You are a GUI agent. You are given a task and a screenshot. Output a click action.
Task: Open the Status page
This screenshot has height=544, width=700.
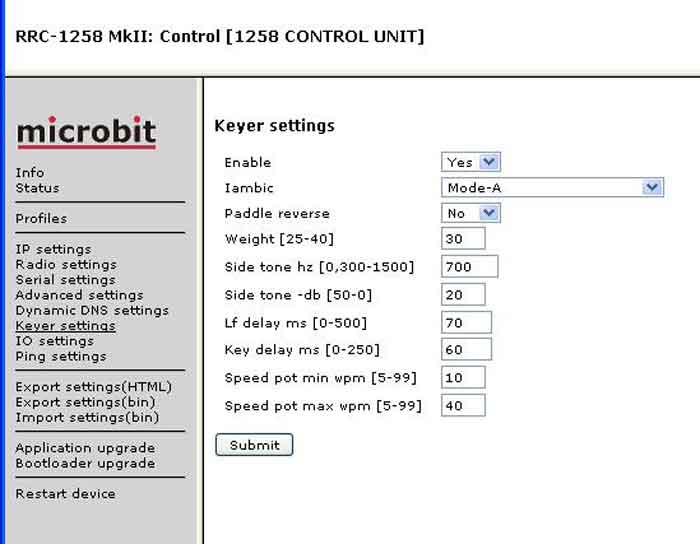(x=38, y=188)
